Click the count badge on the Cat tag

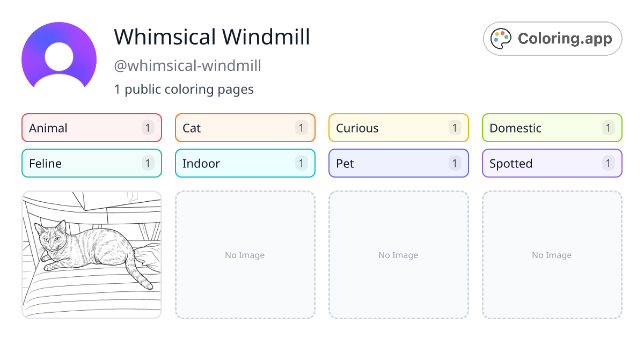(301, 128)
